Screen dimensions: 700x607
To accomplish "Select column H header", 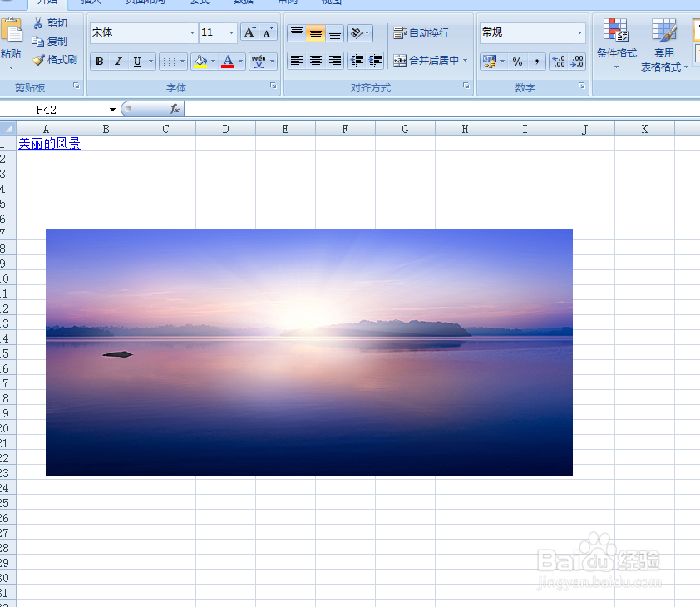I will [x=465, y=129].
